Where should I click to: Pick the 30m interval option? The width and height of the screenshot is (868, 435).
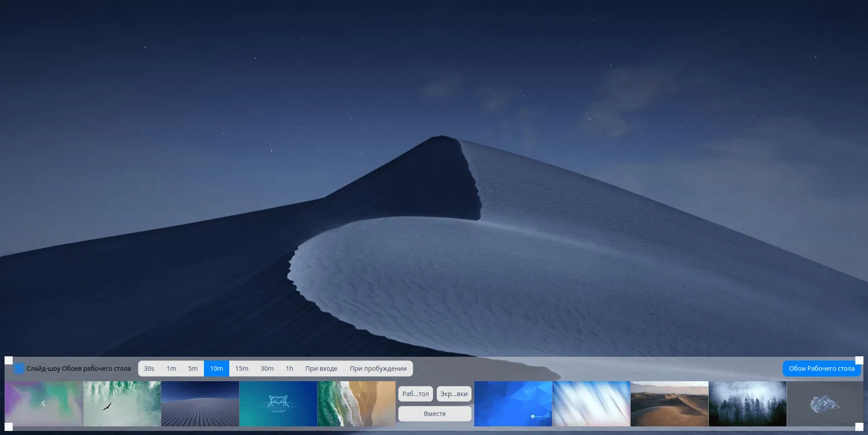pyautogui.click(x=267, y=368)
